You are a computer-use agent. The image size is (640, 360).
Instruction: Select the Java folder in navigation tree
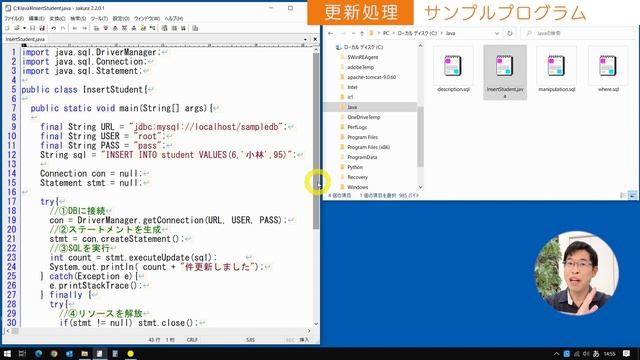[352, 107]
